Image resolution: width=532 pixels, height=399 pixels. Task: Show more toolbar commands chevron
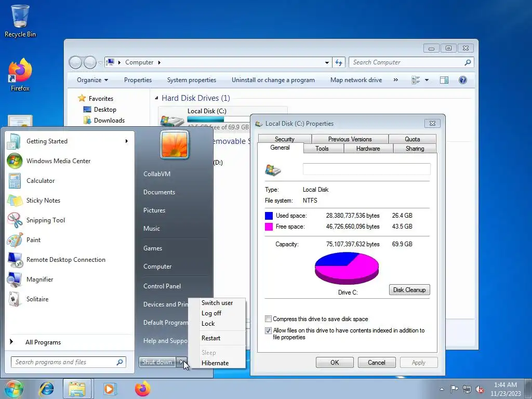coord(395,80)
